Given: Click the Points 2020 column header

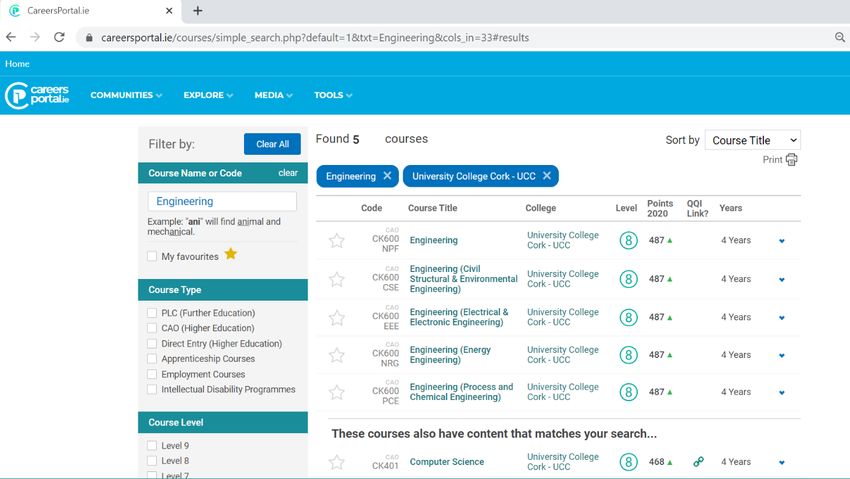Looking at the screenshot, I should [x=660, y=208].
